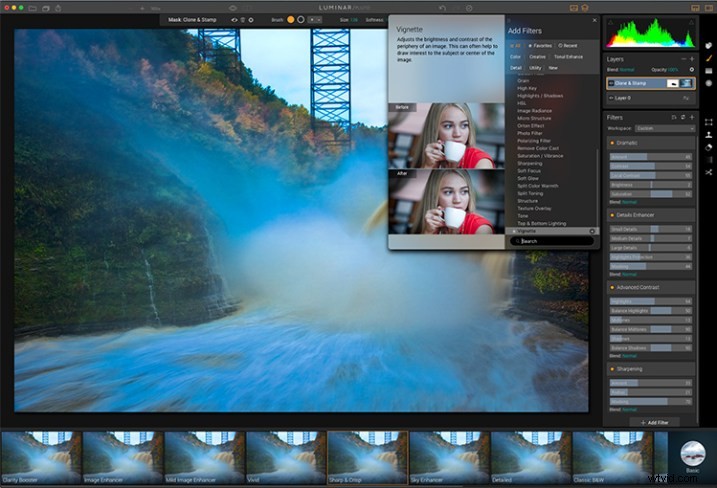Open the history clock icon

469,8
